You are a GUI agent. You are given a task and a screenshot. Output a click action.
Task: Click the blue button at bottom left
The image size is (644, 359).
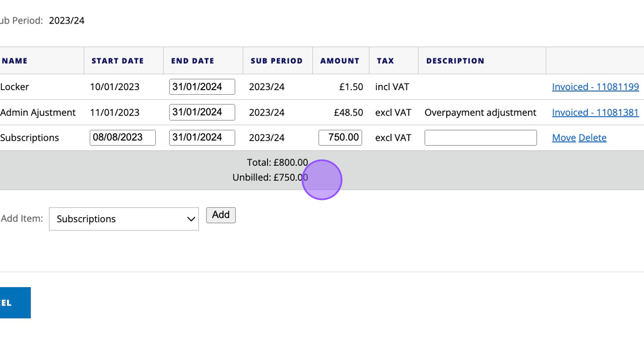click(14, 303)
